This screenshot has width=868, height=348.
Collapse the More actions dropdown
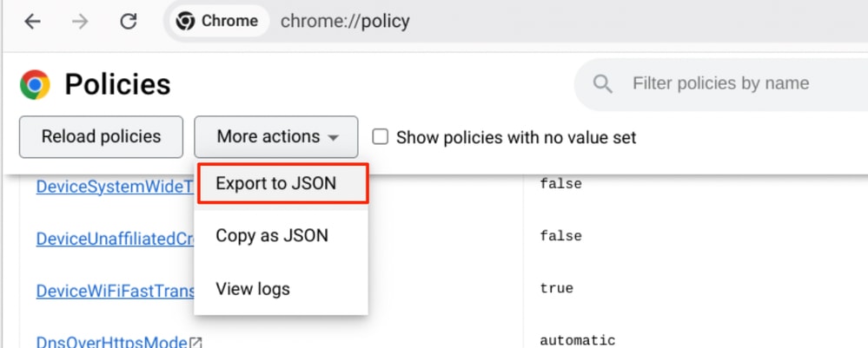[x=276, y=137]
